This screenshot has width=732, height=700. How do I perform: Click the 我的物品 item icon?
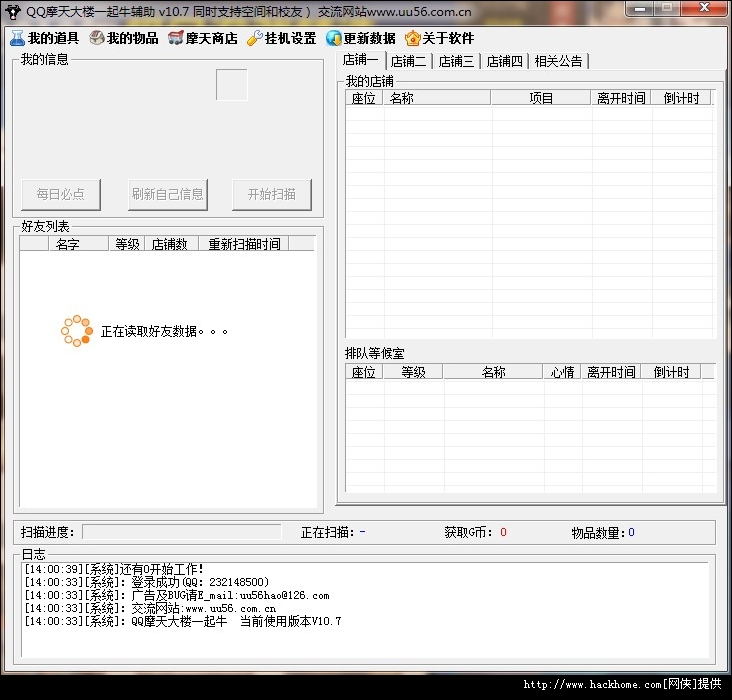click(x=97, y=38)
